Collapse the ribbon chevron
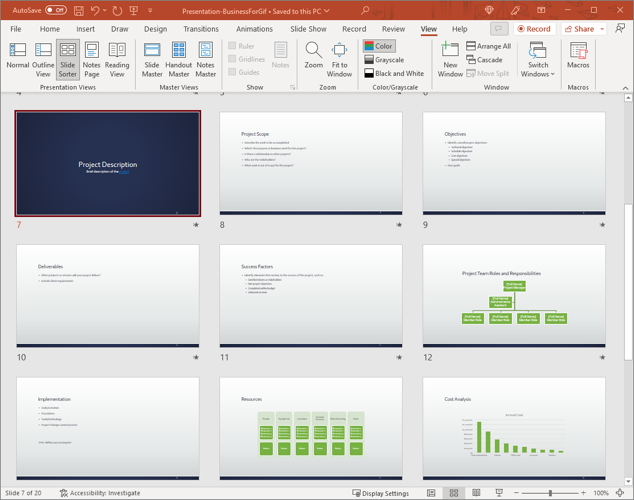The height and width of the screenshot is (500, 634). tap(625, 88)
